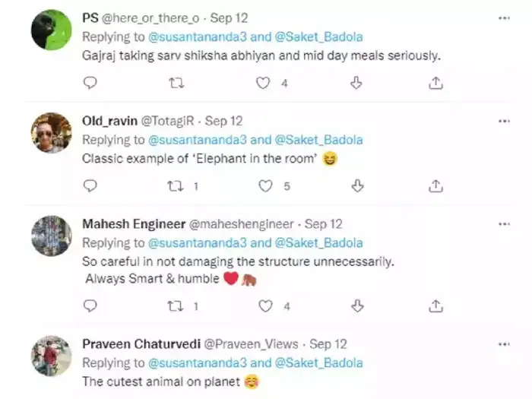Open more options on PS's tweet
Viewport: 532px width, 399px height.
coord(504,17)
